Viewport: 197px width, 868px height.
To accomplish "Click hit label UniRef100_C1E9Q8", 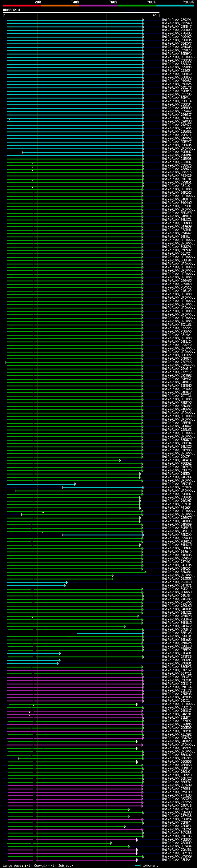I will pyautogui.click(x=177, y=159).
